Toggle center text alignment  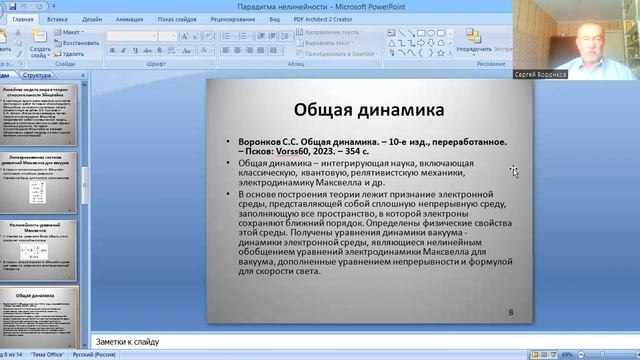(x=238, y=50)
